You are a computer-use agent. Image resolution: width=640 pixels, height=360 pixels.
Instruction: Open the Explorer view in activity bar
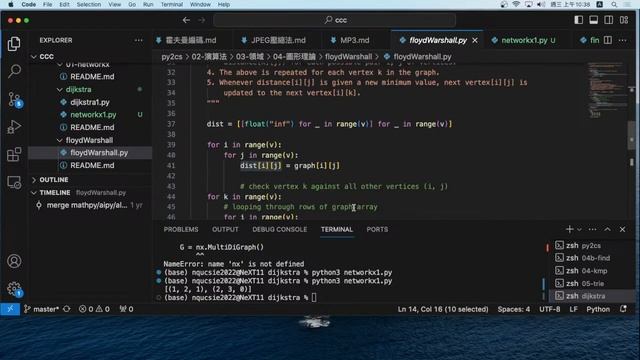pos(14,44)
